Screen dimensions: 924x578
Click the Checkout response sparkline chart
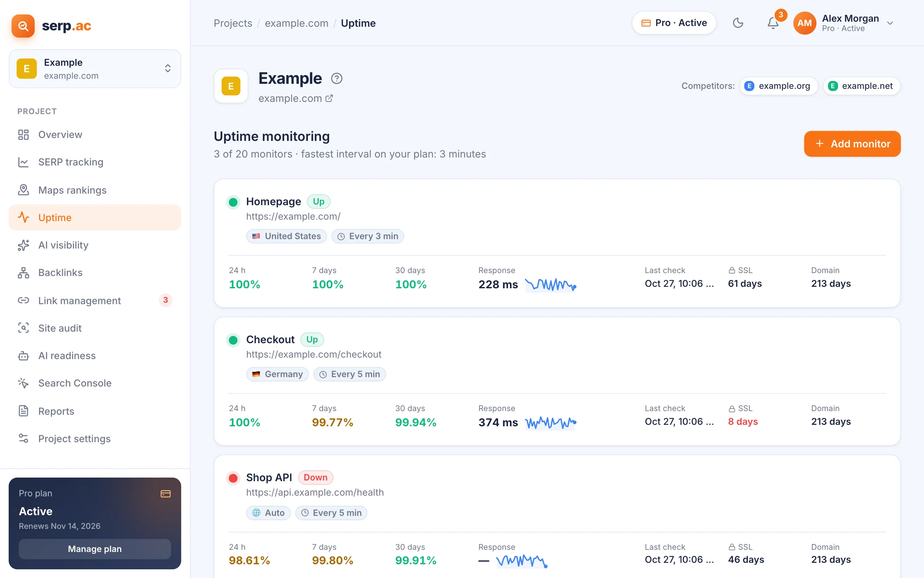click(550, 423)
